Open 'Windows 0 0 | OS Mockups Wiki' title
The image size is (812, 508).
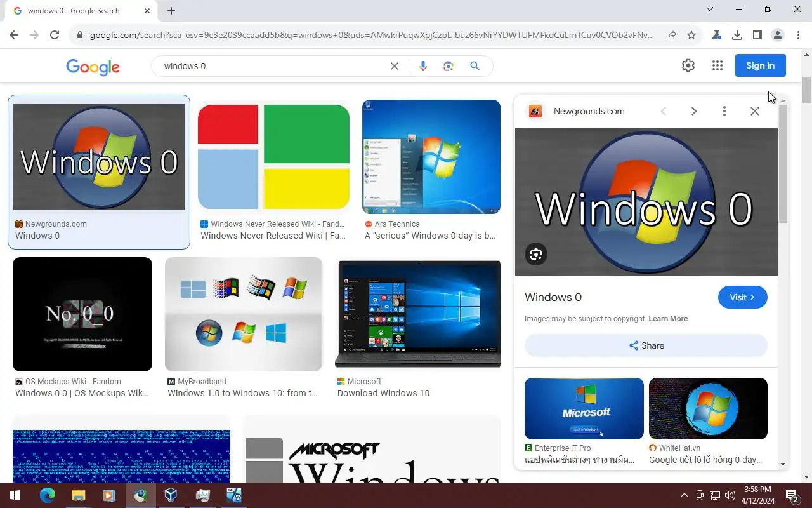(x=82, y=393)
